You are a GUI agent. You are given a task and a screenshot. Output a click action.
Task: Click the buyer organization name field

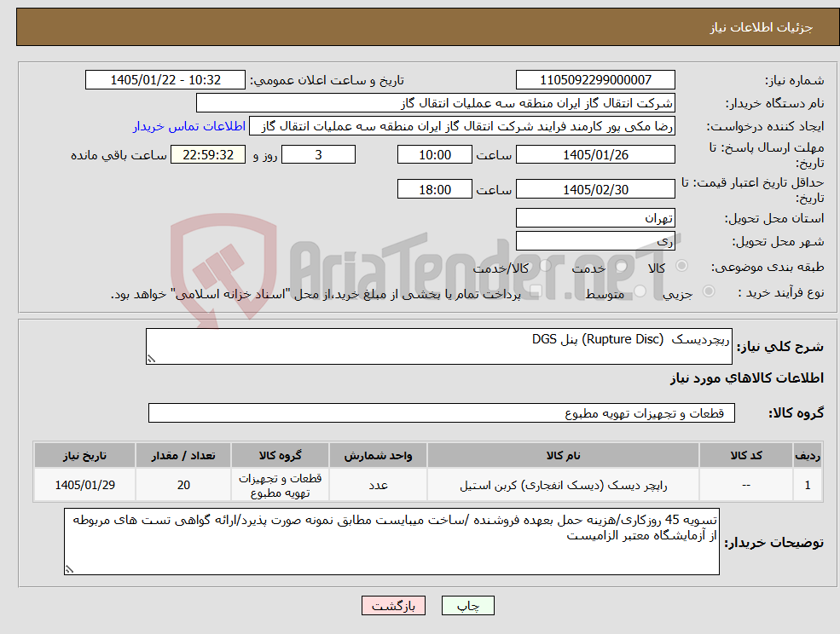[x=436, y=103]
